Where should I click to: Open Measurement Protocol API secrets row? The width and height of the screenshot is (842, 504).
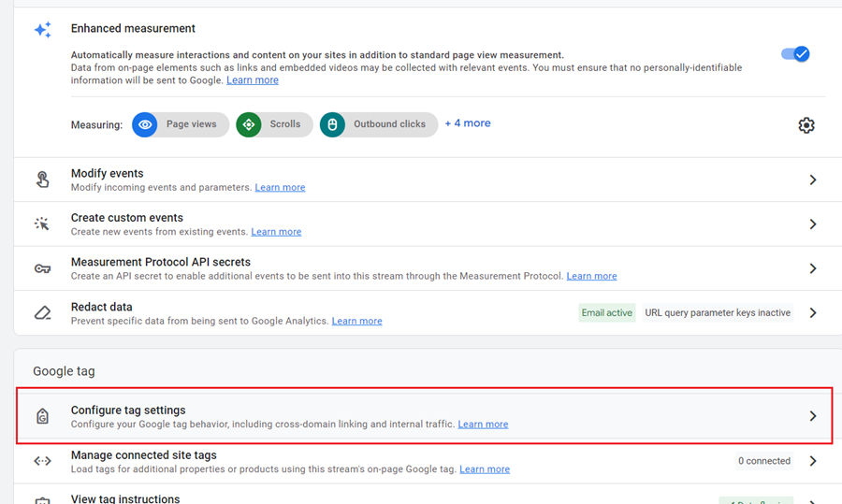(428, 269)
